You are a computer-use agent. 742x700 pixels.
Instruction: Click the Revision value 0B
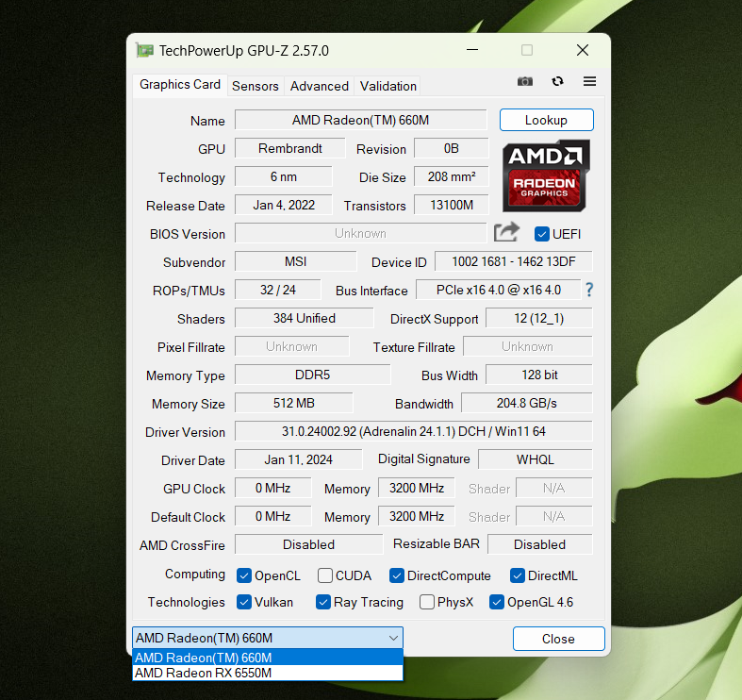pos(451,148)
